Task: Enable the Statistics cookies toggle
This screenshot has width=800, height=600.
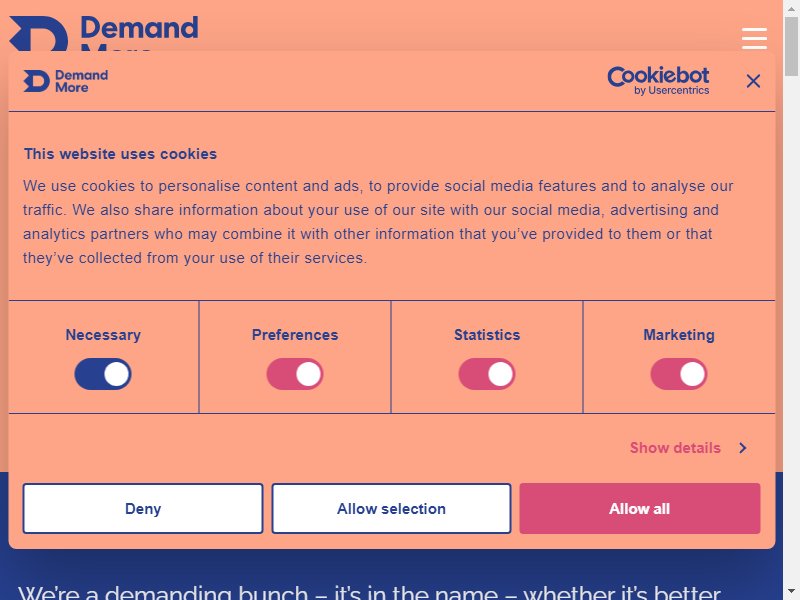Action: coord(487,374)
